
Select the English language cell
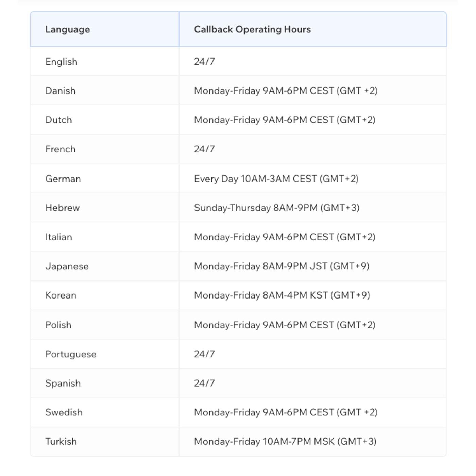[x=105, y=62]
